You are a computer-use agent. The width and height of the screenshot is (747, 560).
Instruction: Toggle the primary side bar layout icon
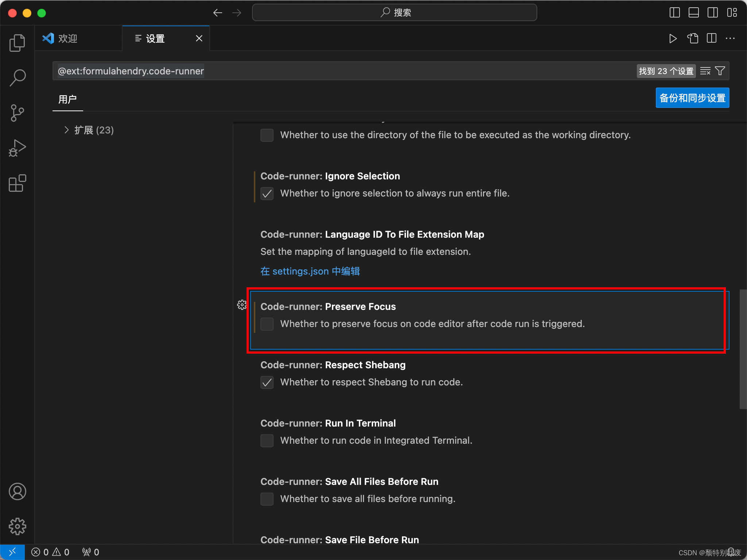pos(675,13)
